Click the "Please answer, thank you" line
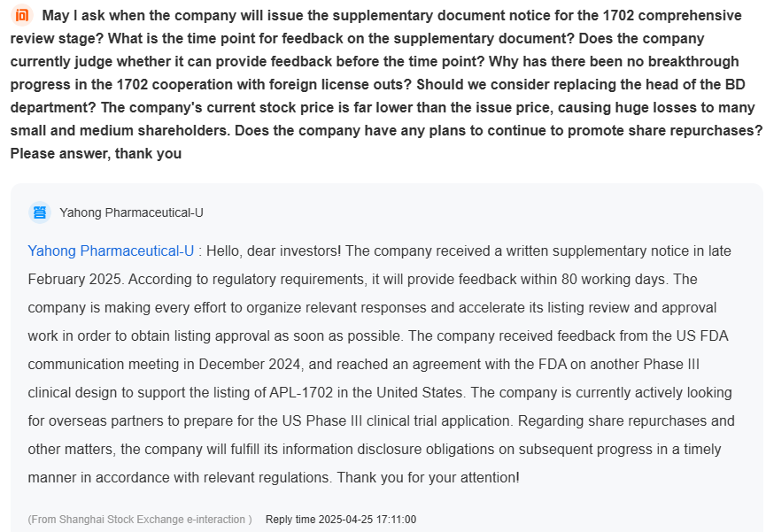This screenshot has height=532, width=766. coord(96,153)
